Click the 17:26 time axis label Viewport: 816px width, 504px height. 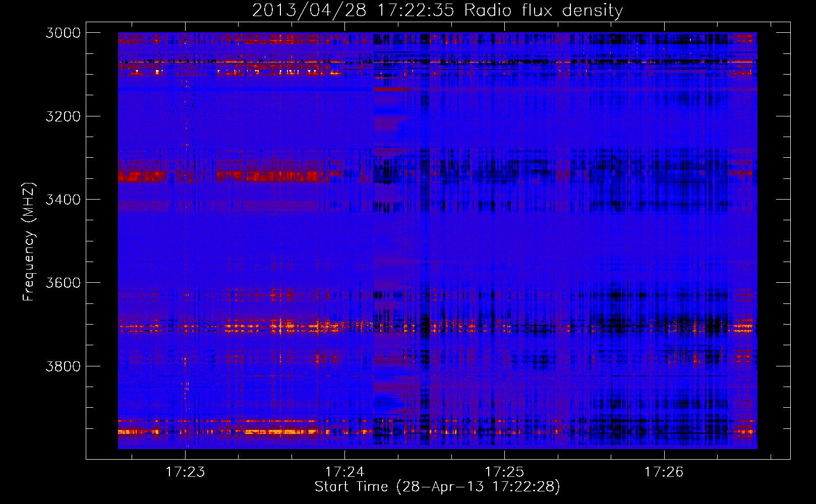[x=664, y=472]
